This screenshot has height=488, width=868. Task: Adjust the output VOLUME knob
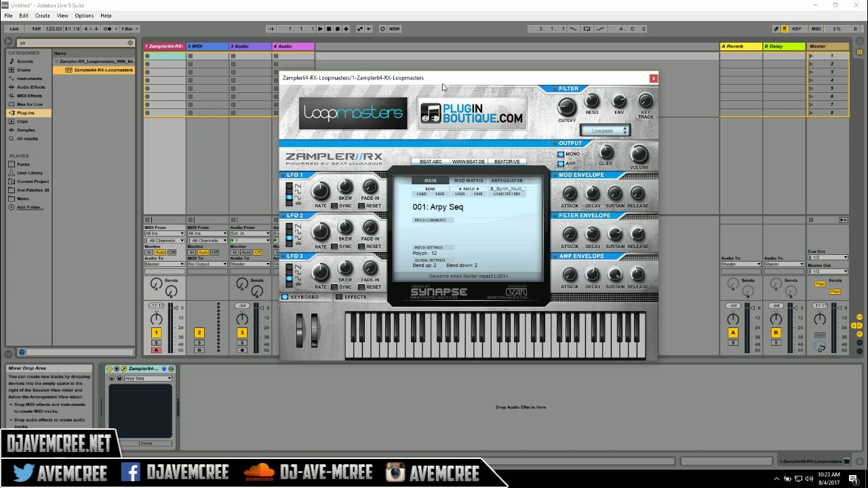(639, 154)
